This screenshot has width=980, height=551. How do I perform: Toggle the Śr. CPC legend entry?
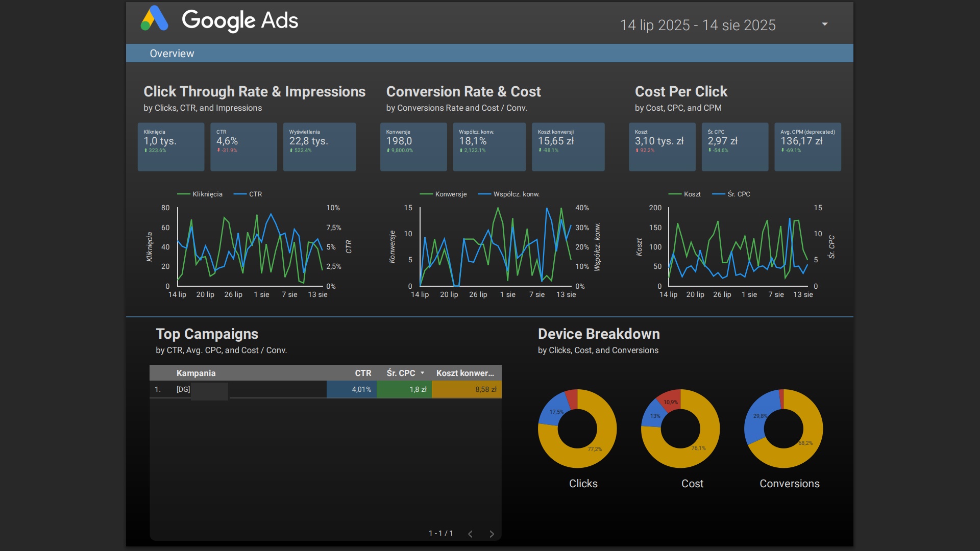pyautogui.click(x=731, y=194)
